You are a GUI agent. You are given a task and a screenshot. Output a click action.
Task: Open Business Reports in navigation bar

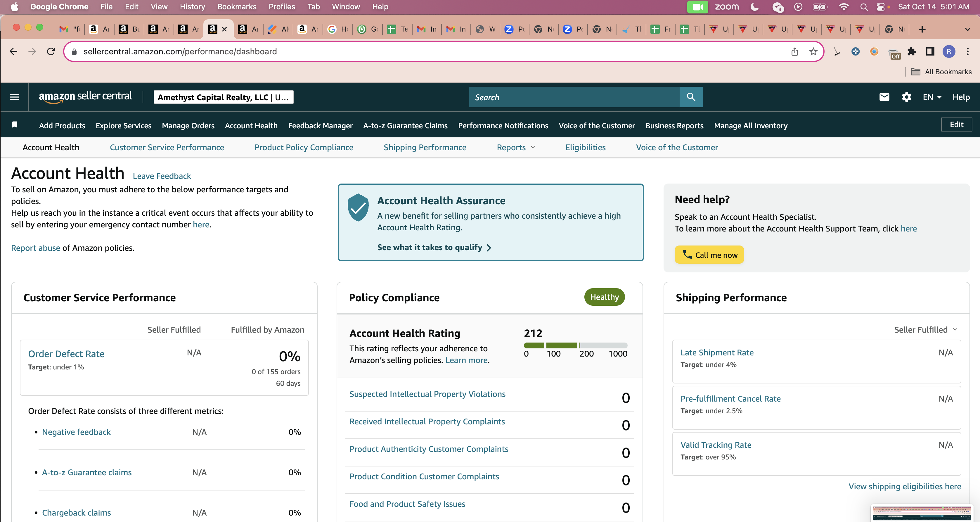674,126
